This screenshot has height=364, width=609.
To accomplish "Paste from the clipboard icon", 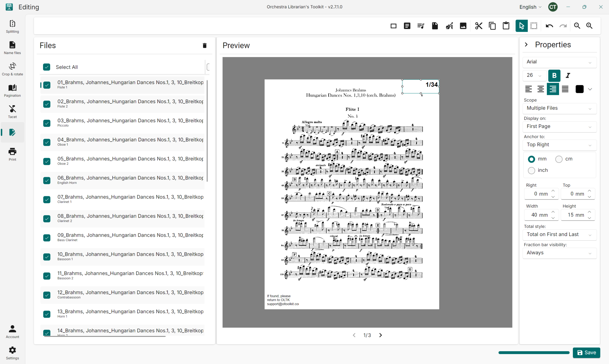I will (x=506, y=26).
